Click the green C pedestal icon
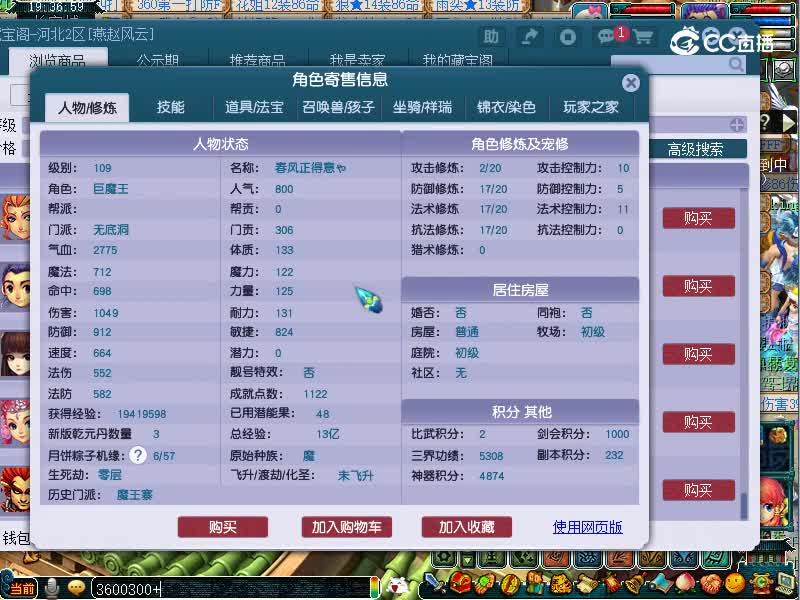 (761, 584)
